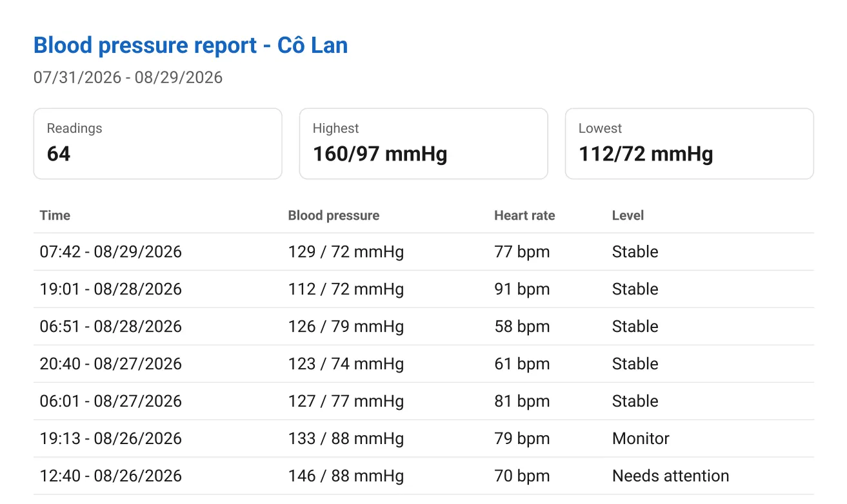847x504 pixels.
Task: Click "Stable" in the 06:51 row
Action: point(635,327)
